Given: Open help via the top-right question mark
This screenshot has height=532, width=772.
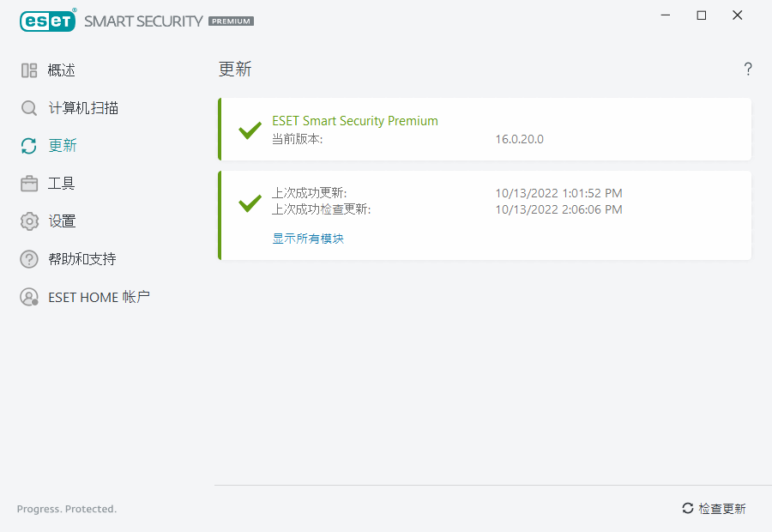Looking at the screenshot, I should point(748,70).
